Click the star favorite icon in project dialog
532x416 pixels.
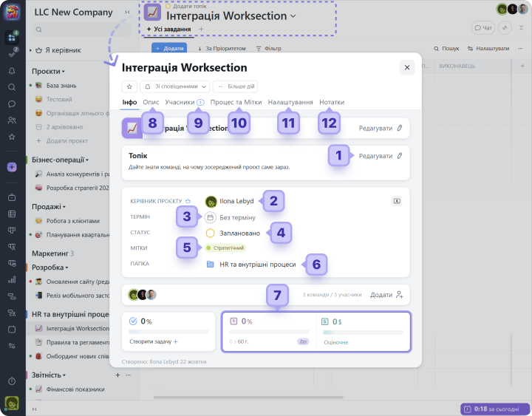129,86
